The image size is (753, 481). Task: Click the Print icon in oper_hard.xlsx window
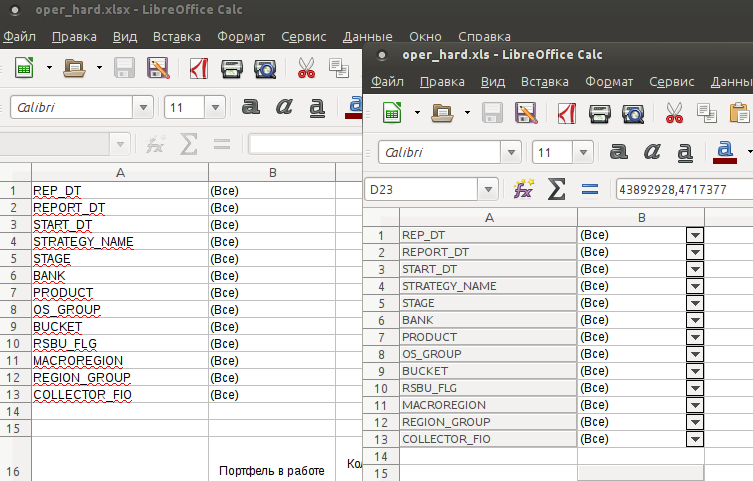pos(232,69)
